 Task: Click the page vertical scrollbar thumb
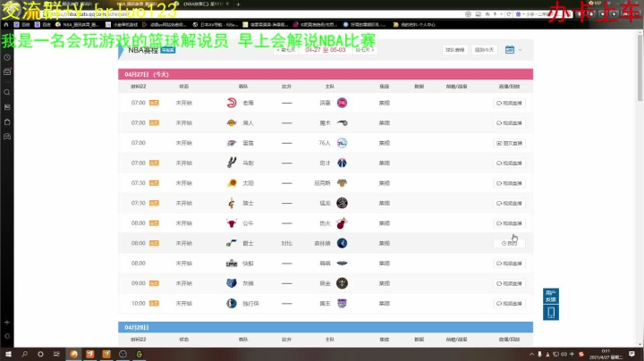640,68
